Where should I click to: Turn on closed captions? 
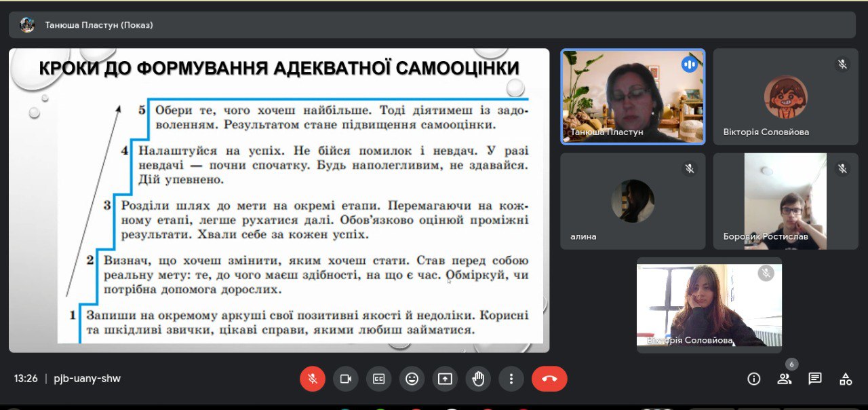(x=378, y=379)
